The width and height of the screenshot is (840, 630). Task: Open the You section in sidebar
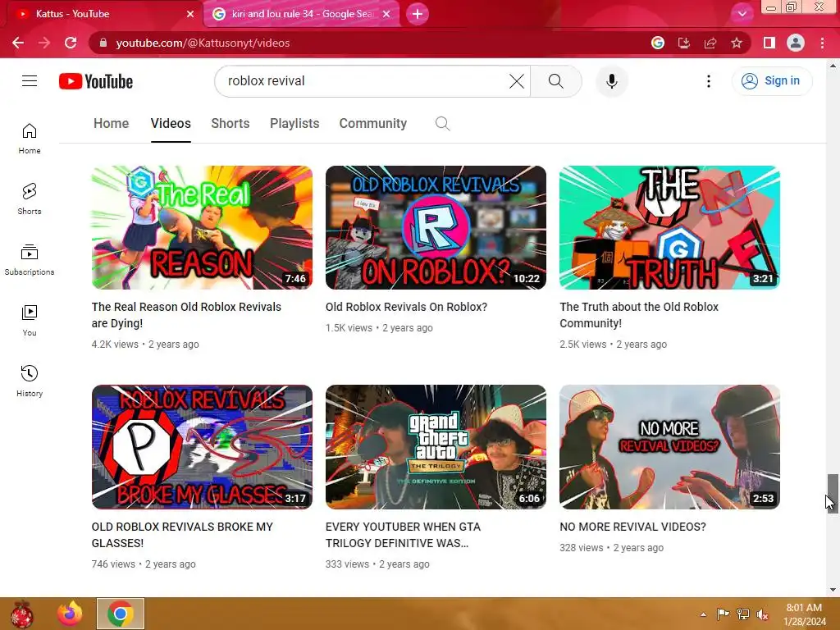click(30, 321)
